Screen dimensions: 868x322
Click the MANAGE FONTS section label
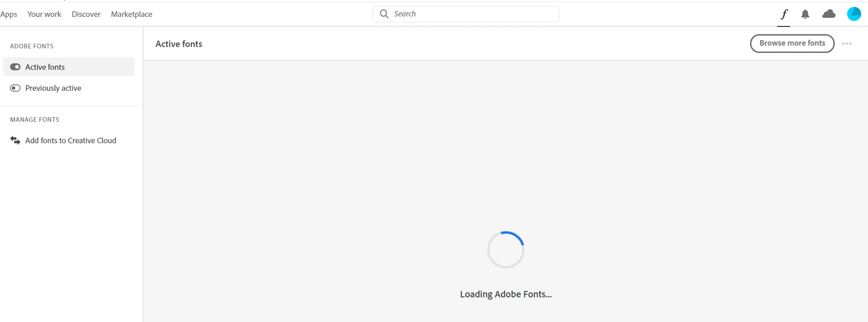[x=35, y=119]
